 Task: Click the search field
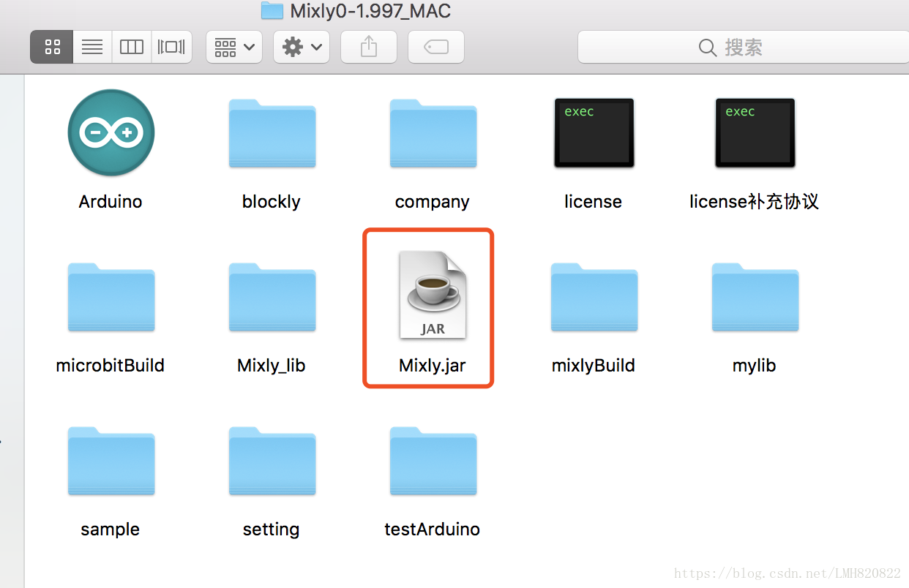743,48
